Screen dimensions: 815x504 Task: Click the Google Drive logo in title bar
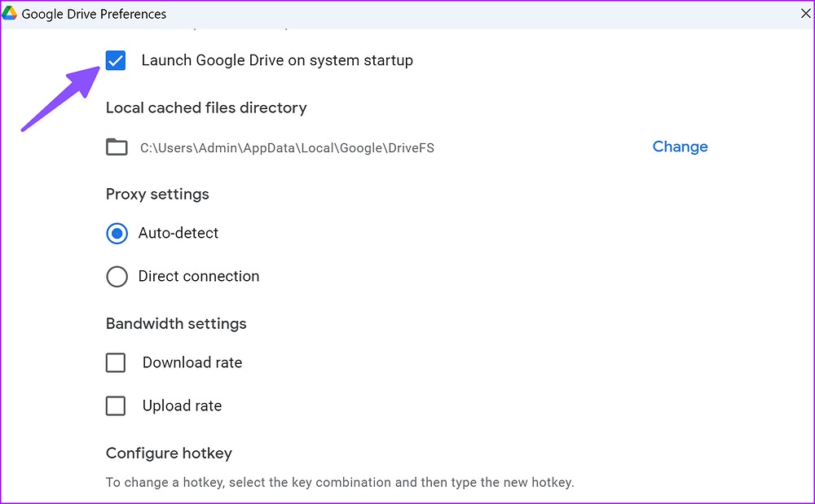pos(11,13)
